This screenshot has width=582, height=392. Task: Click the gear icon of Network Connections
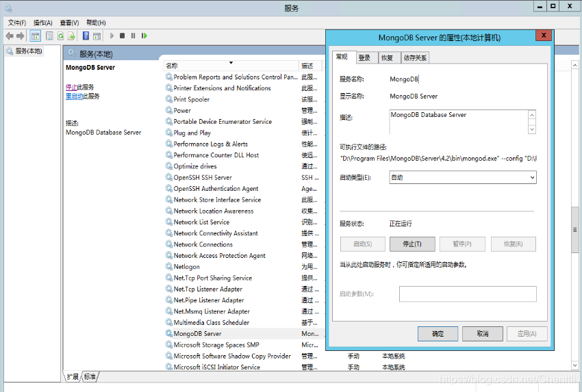pos(169,244)
